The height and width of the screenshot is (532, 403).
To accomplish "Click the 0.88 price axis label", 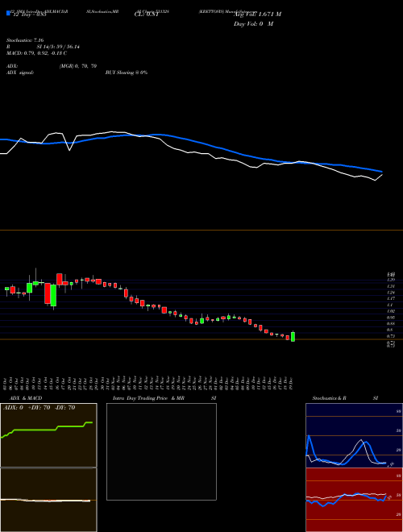I will (x=391, y=323).
